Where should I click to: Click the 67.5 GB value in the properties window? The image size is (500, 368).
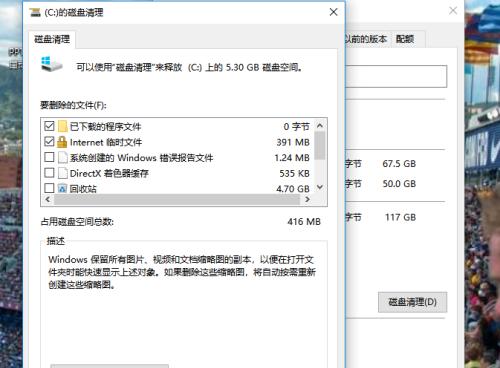pyautogui.click(x=399, y=164)
